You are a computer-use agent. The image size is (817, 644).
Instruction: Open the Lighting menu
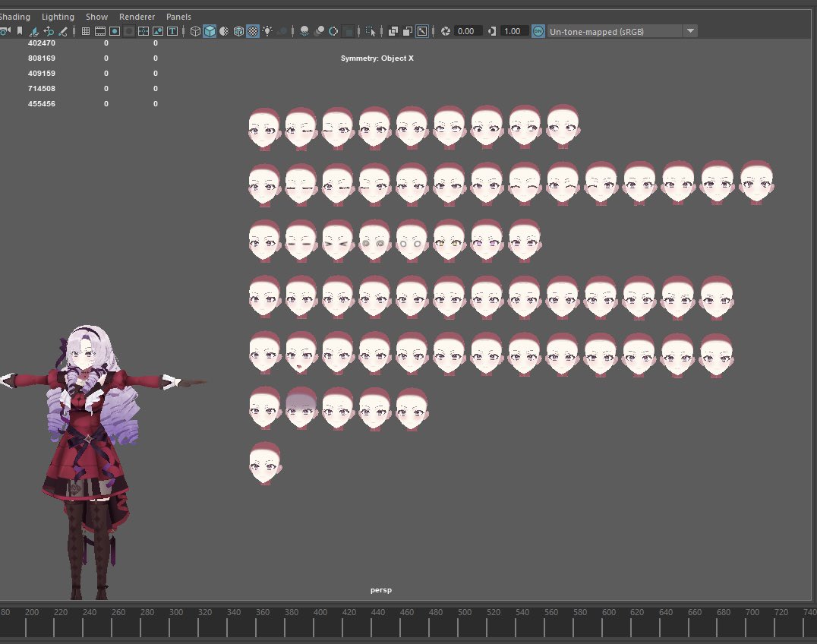(58, 17)
